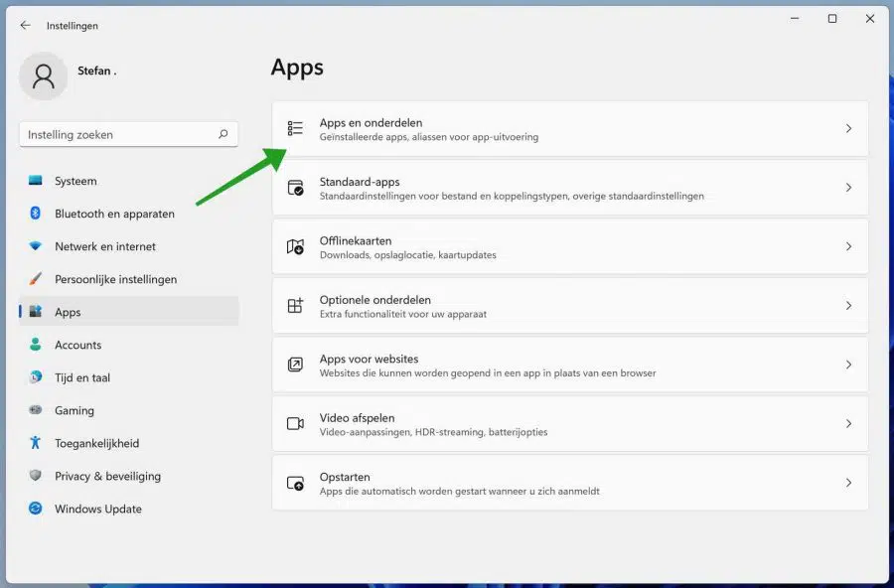Open Offlinekaarten title
The height and width of the screenshot is (588, 894).
tap(356, 240)
